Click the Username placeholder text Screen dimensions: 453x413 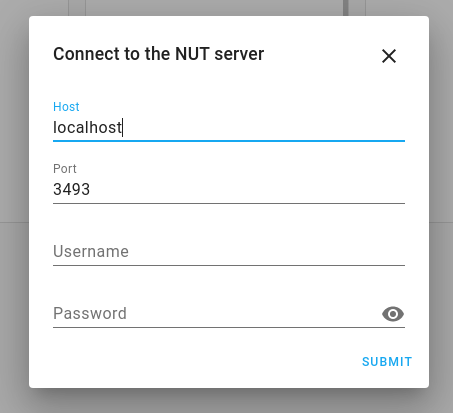91,251
